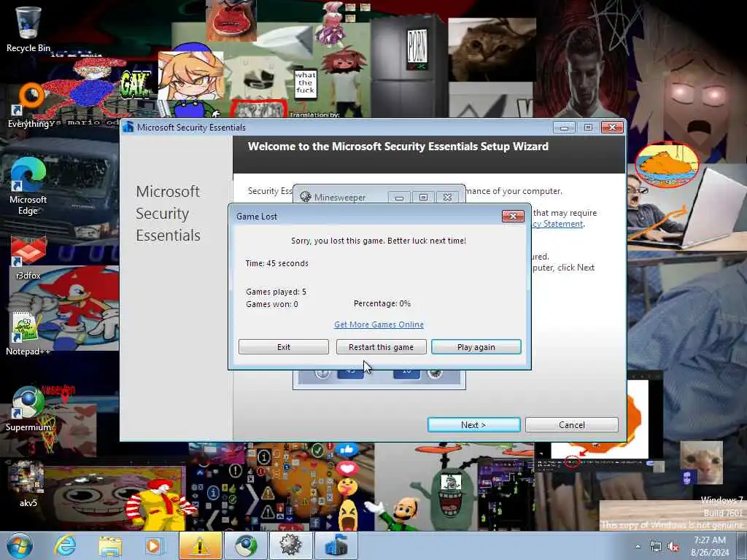Switch to the yellow warning taskbar item
Image resolution: width=747 pixels, height=560 pixels.
coord(200,545)
